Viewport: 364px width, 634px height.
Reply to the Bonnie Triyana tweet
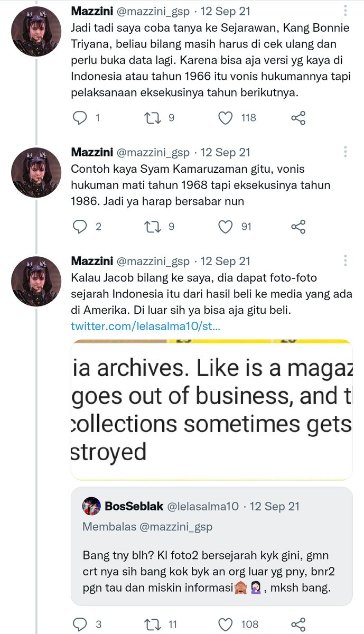click(79, 118)
